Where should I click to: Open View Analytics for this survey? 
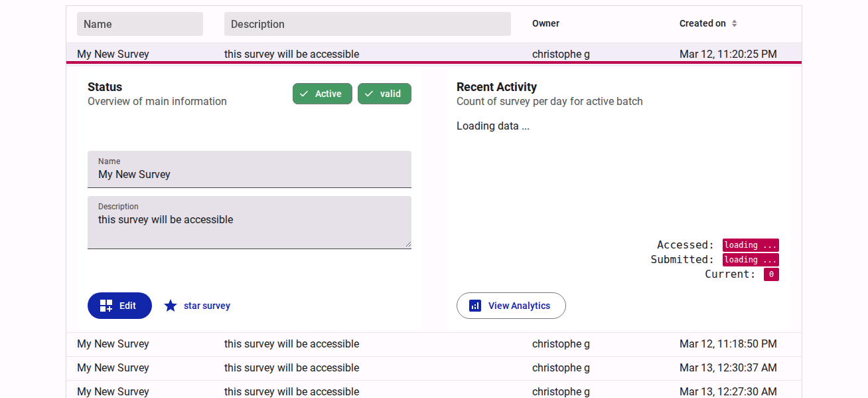coord(511,306)
